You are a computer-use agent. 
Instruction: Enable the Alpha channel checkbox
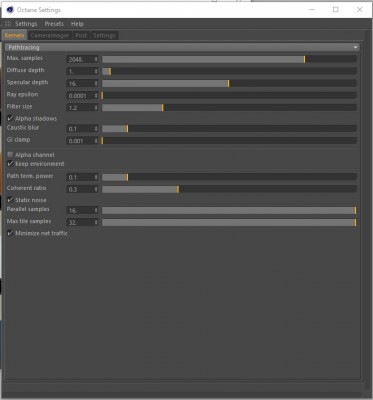[10, 155]
